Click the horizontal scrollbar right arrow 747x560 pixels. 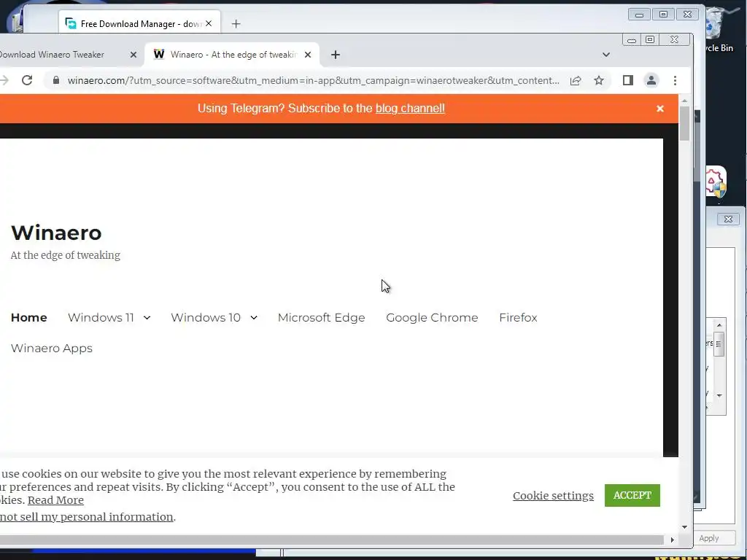coord(672,540)
